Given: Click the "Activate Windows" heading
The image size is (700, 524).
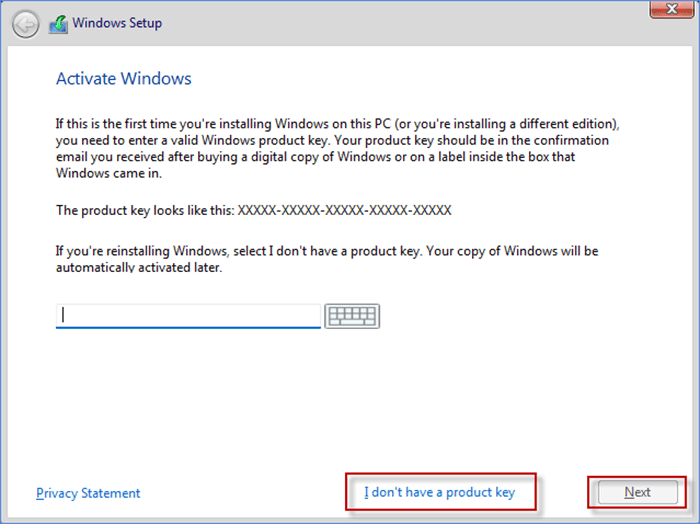Looking at the screenshot, I should [x=124, y=78].
